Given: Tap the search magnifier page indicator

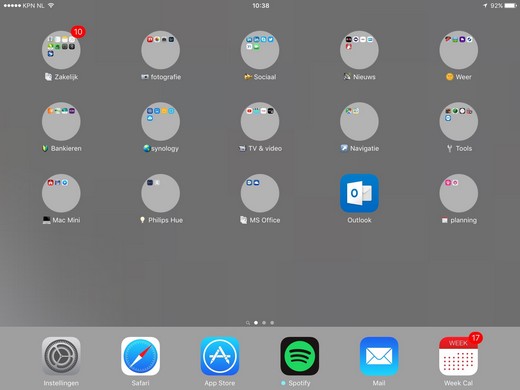Looking at the screenshot, I should (248, 323).
